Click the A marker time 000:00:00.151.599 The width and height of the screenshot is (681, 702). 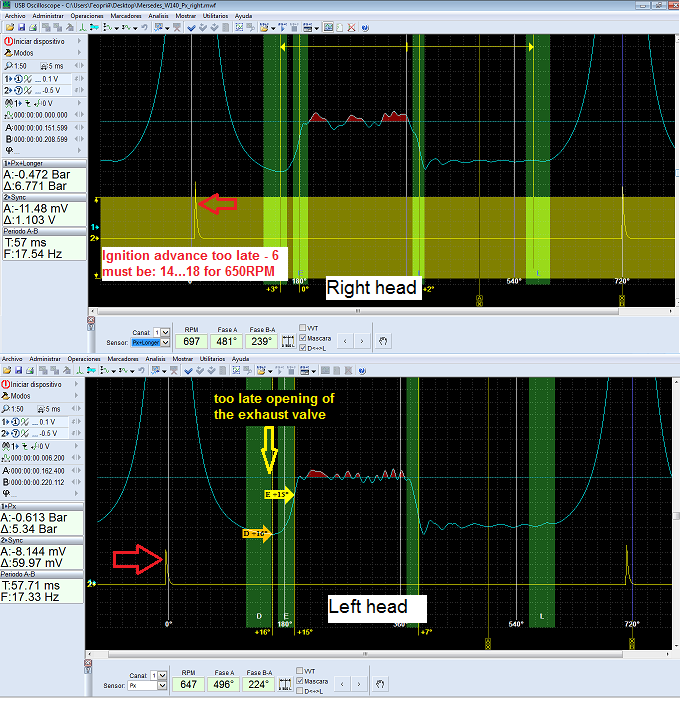(x=40, y=128)
